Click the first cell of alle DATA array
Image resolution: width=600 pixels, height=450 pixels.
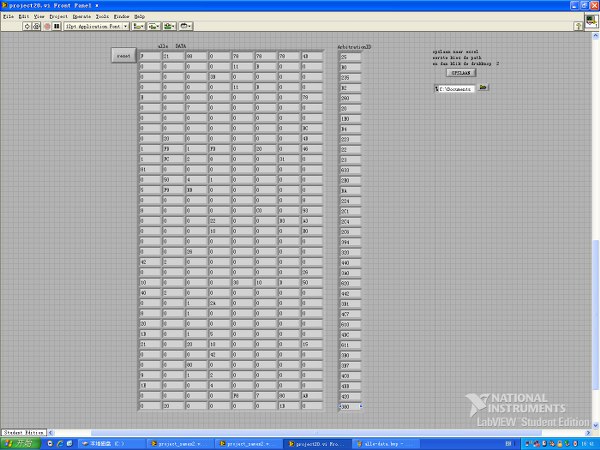148,57
